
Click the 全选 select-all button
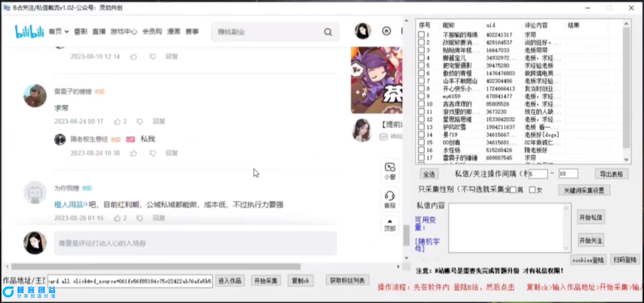coord(429,174)
